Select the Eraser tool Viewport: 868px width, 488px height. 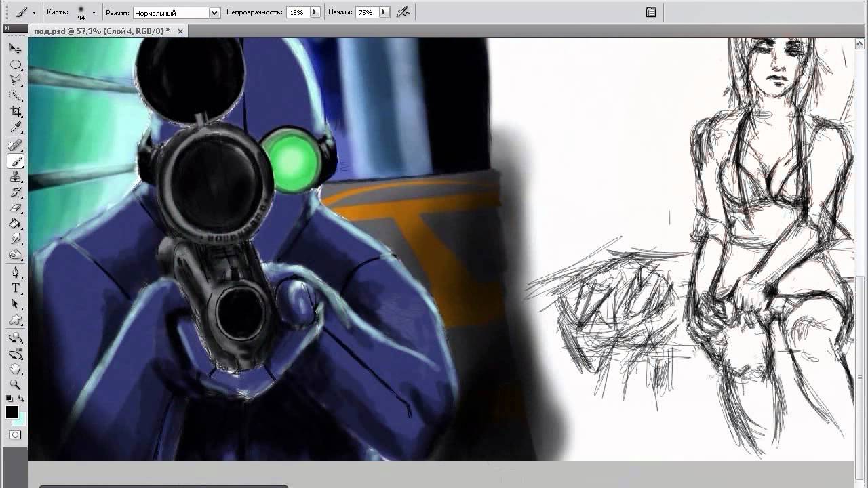16,208
